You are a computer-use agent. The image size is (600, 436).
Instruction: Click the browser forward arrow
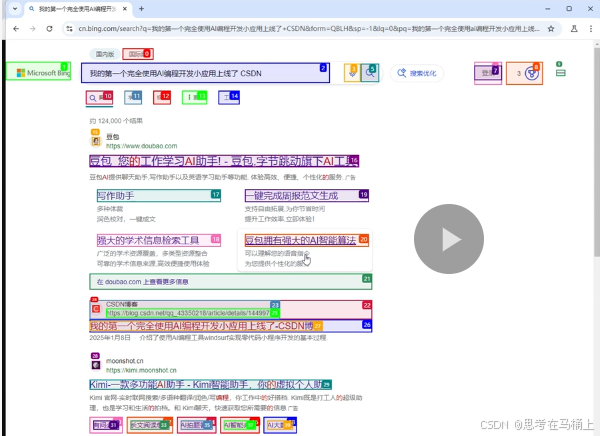[x=33, y=29]
